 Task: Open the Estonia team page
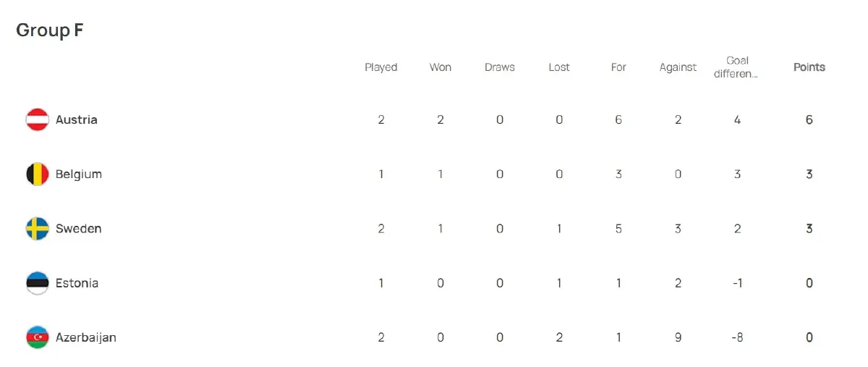(77, 283)
